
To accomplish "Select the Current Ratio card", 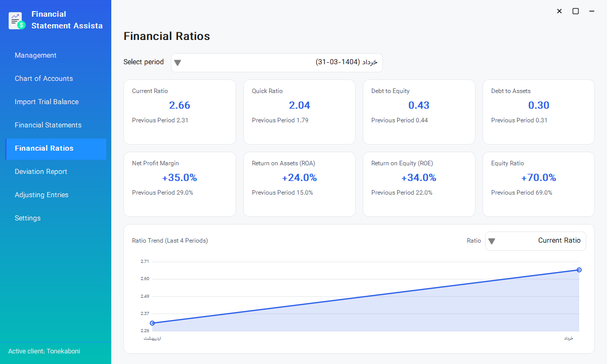I will [180, 112].
